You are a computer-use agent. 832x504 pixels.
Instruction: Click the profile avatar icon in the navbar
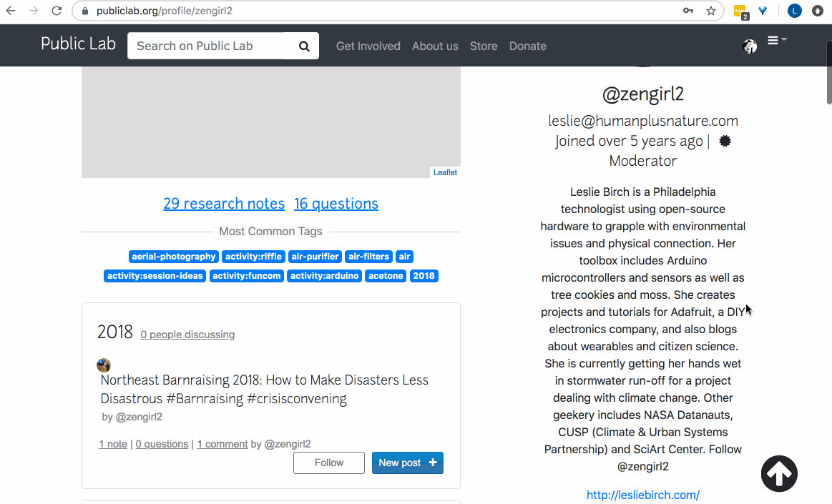click(x=750, y=46)
